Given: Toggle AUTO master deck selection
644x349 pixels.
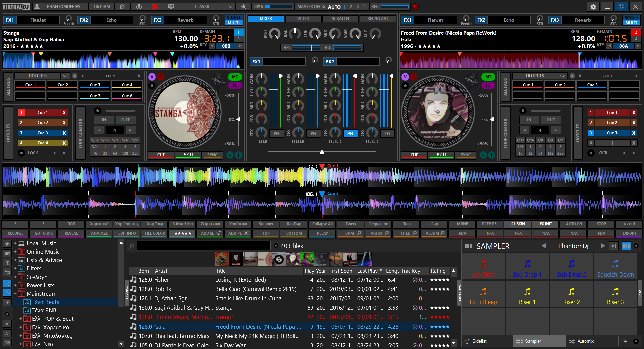Looking at the screenshot, I should (x=334, y=7).
